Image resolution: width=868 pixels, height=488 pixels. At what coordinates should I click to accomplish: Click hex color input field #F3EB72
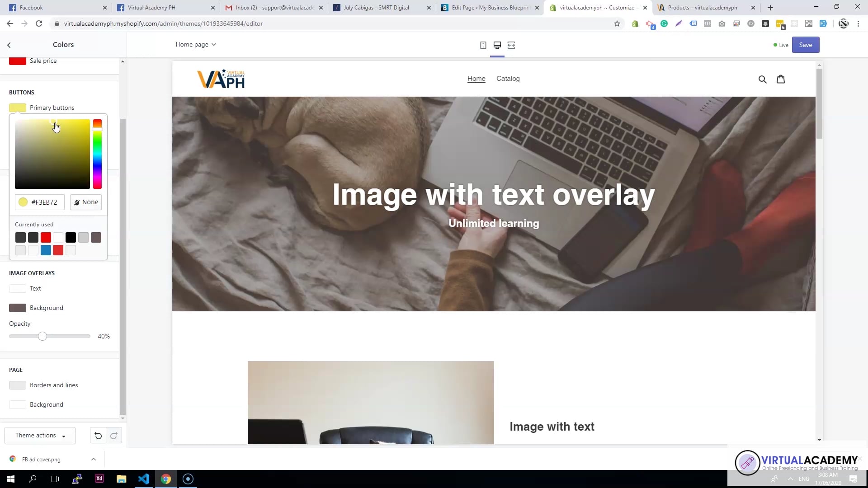[40, 202]
